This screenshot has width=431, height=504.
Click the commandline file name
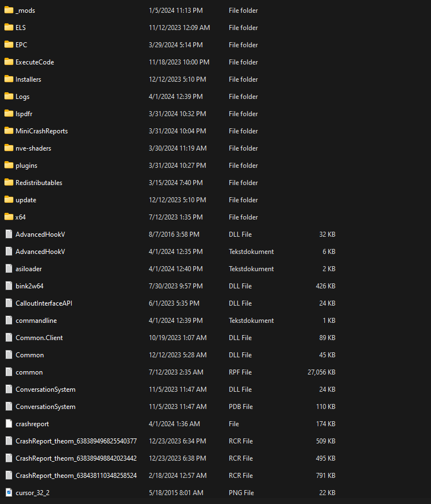[36, 321]
